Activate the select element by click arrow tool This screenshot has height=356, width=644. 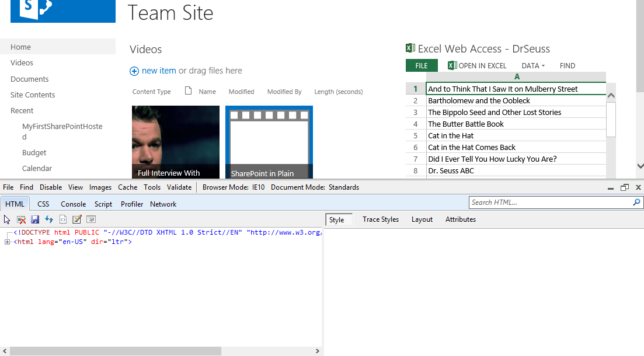point(7,219)
